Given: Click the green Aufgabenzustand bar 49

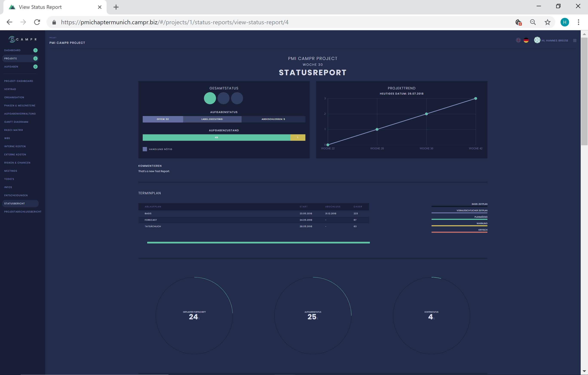Looking at the screenshot, I should 216,138.
